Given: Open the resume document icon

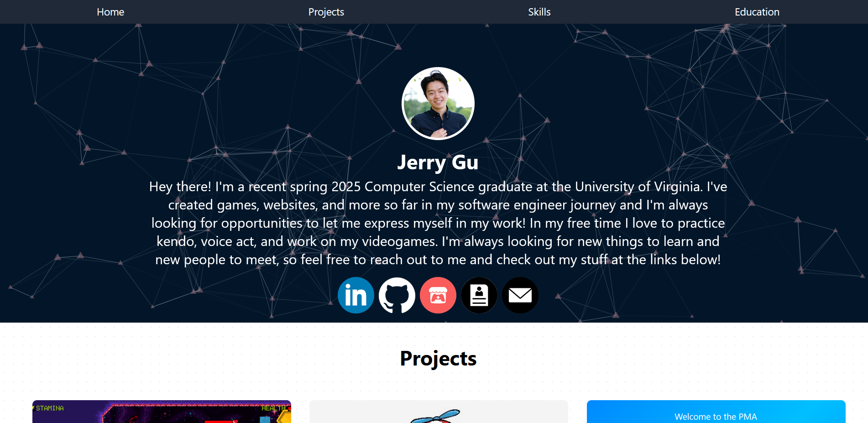Looking at the screenshot, I should (x=479, y=295).
